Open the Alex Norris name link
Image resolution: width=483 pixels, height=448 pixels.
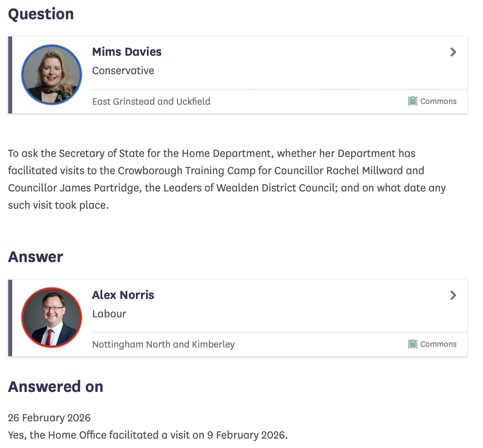(x=123, y=295)
